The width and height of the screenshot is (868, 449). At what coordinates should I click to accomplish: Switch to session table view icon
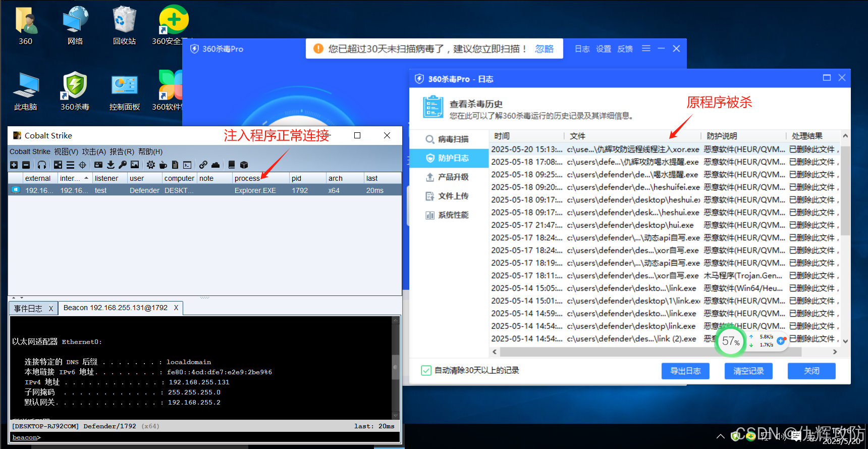[x=70, y=165]
